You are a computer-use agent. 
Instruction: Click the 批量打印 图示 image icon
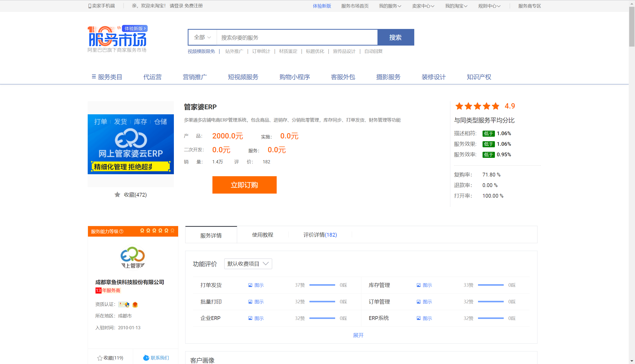250,302
